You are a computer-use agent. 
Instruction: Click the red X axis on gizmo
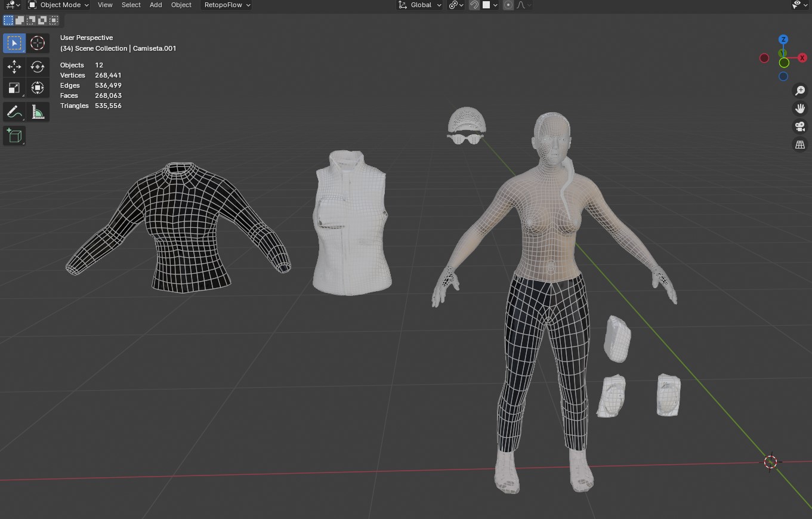tap(802, 58)
